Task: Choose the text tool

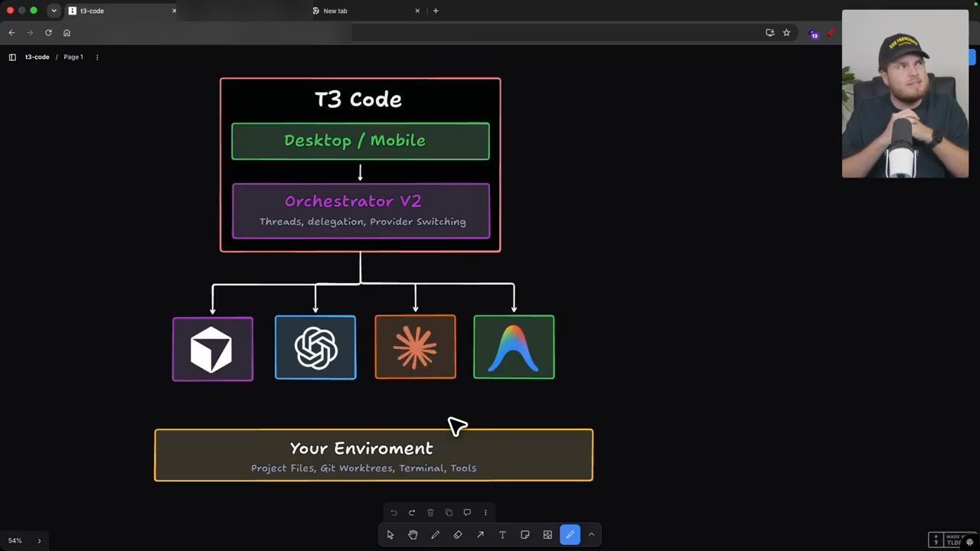Action: [x=502, y=535]
